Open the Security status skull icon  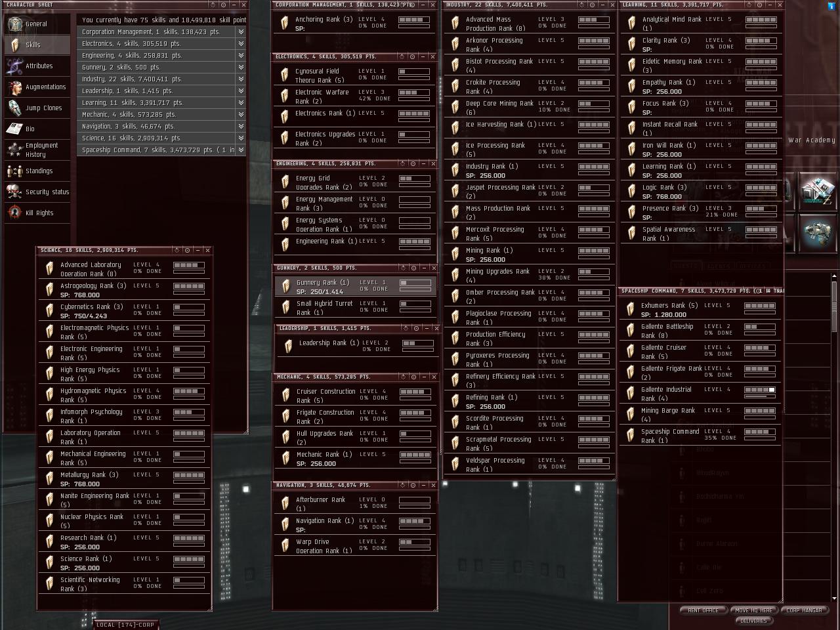point(14,192)
